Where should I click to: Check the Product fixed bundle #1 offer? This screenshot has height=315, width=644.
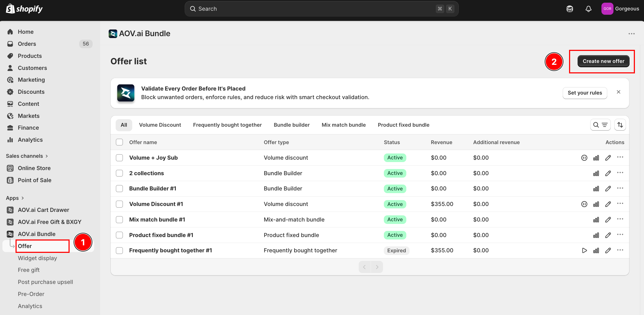coord(119,235)
